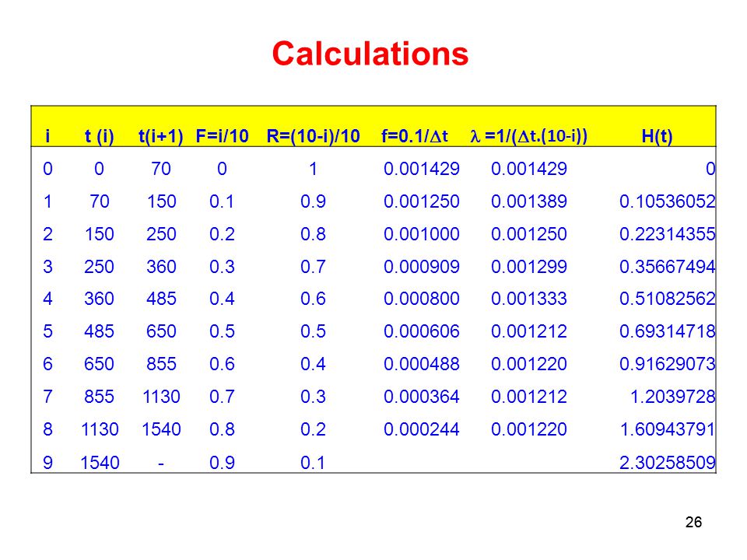This screenshot has width=747, height=560.
Task: Click '0.001250' in the λ column
Action: point(529,234)
